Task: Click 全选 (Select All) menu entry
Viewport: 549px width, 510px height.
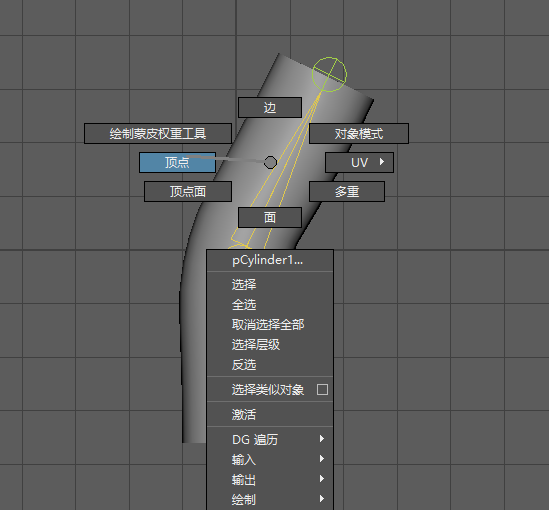Action: pyautogui.click(x=270, y=305)
